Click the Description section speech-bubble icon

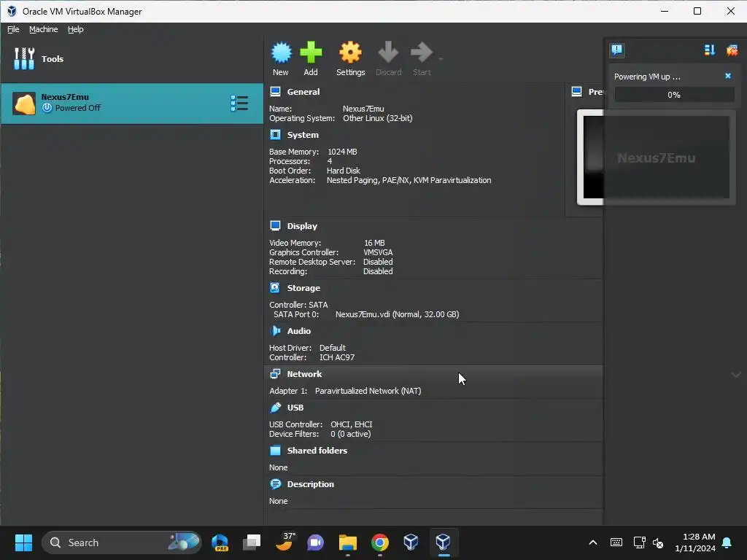(x=275, y=484)
